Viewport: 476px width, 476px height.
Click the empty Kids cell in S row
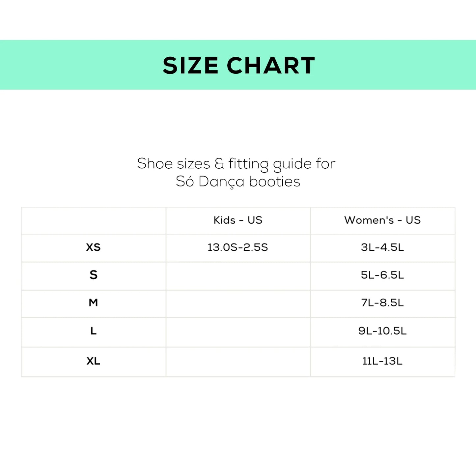[x=238, y=276]
